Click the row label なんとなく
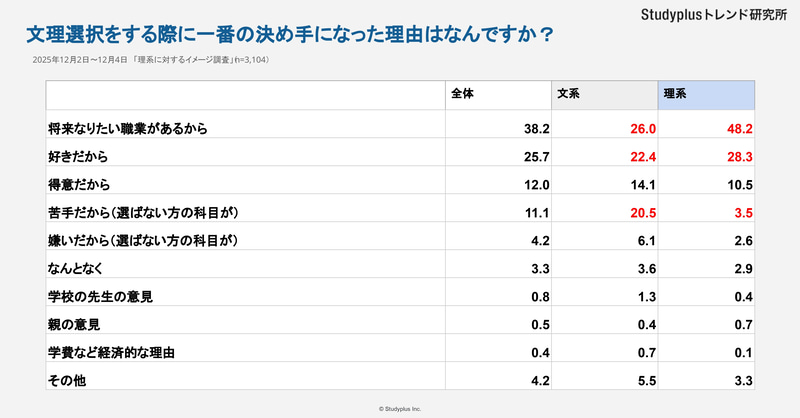This screenshot has width=800, height=418. coord(76,268)
